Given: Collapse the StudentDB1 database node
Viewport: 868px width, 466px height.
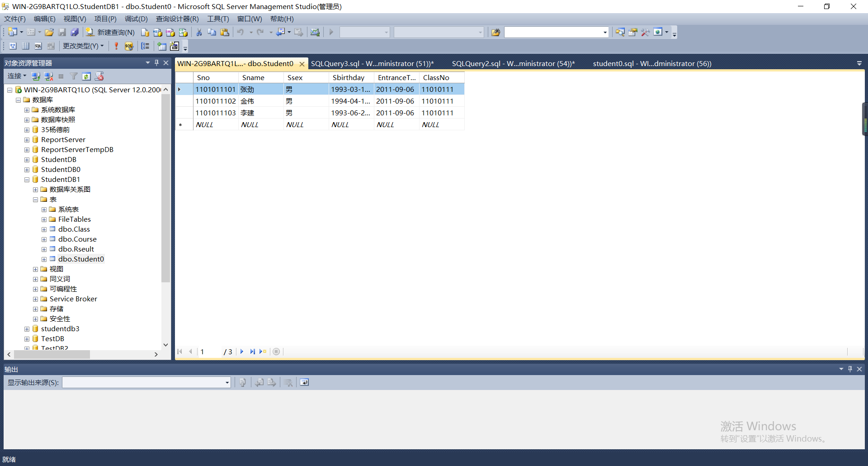Looking at the screenshot, I should (x=27, y=180).
